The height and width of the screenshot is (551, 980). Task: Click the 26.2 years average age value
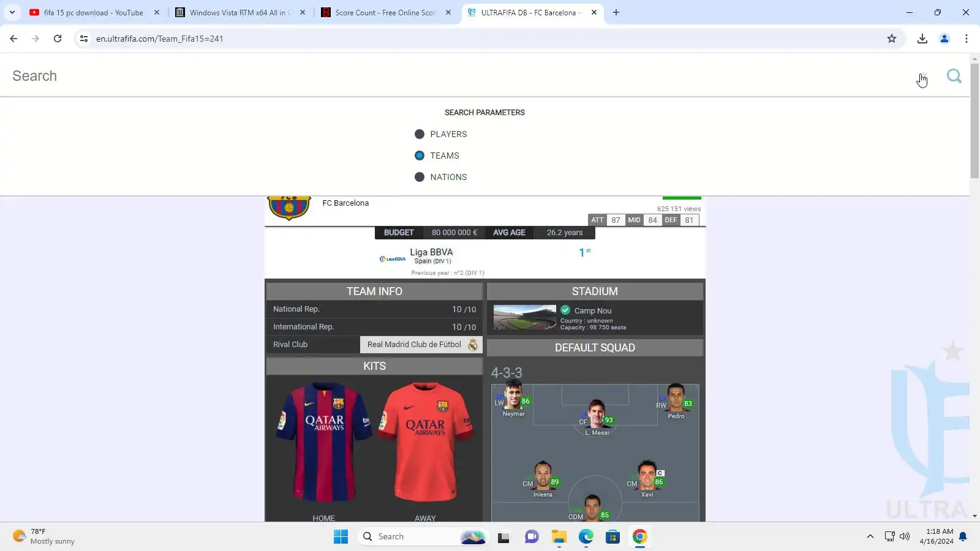pyautogui.click(x=565, y=233)
